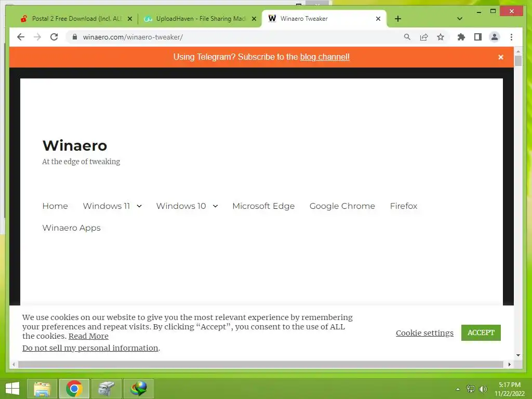View site information via the padlock icon
Screen dimensions: 532x399
coord(75,37)
